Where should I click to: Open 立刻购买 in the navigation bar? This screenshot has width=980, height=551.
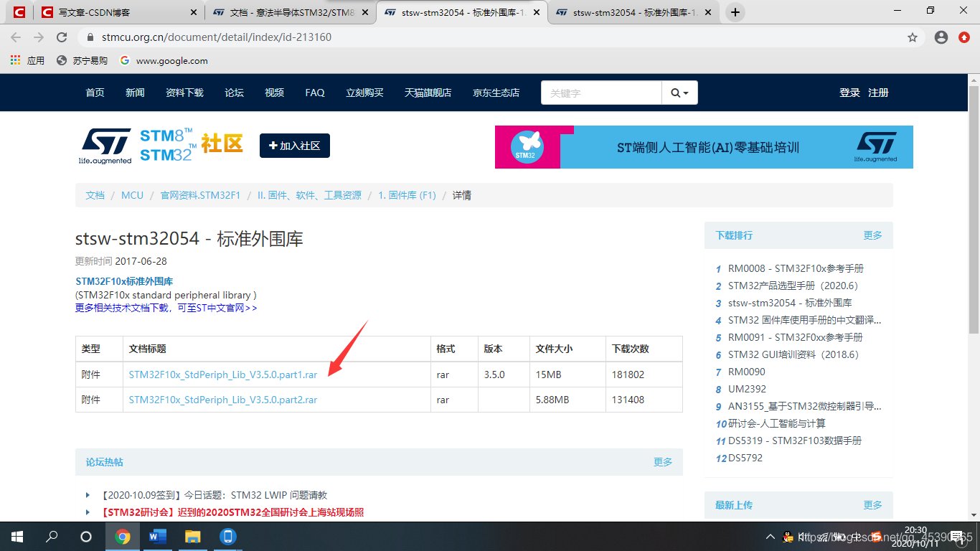(x=364, y=93)
